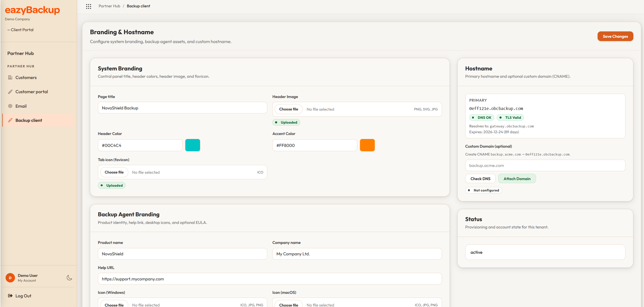Click the DNS OK status badge

pyautogui.click(x=481, y=118)
